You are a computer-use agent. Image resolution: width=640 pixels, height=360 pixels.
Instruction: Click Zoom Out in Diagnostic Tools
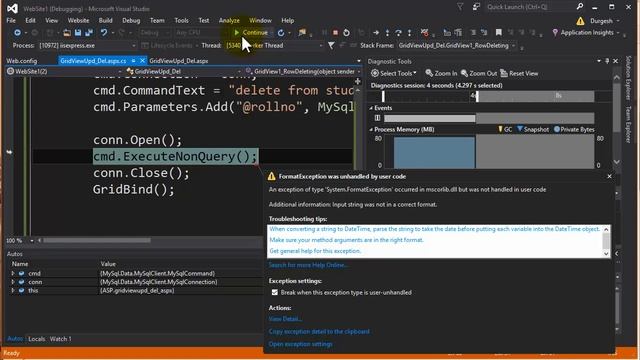[x=479, y=73]
